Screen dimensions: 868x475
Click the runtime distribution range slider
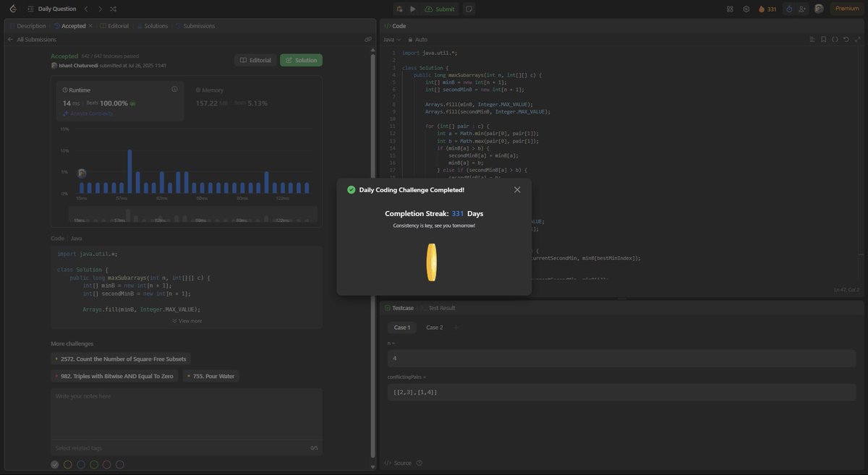tap(194, 214)
